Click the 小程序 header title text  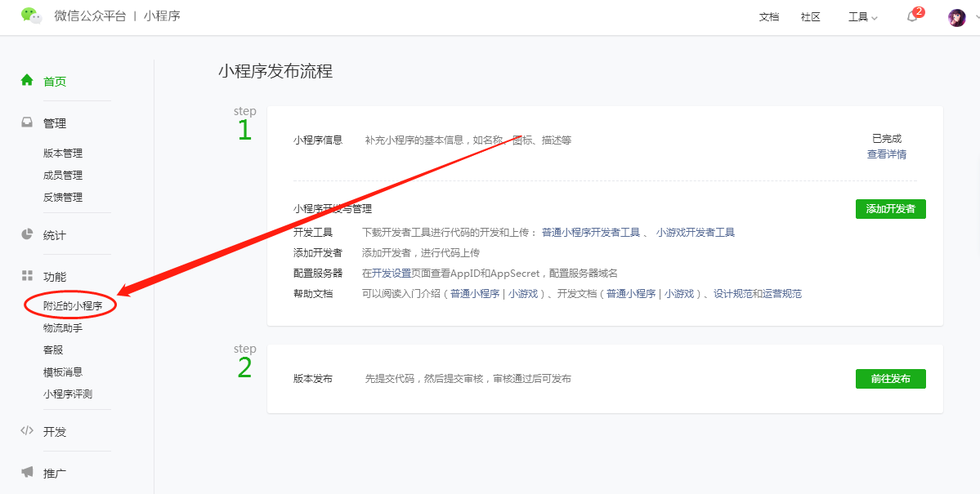[161, 16]
